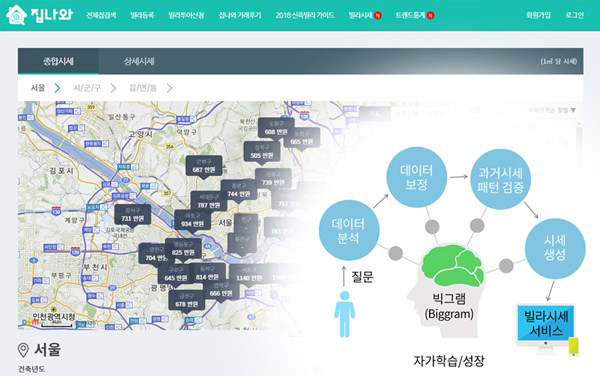Click the 739 만원 map marker
The height and width of the screenshot is (376, 600).
273,179
